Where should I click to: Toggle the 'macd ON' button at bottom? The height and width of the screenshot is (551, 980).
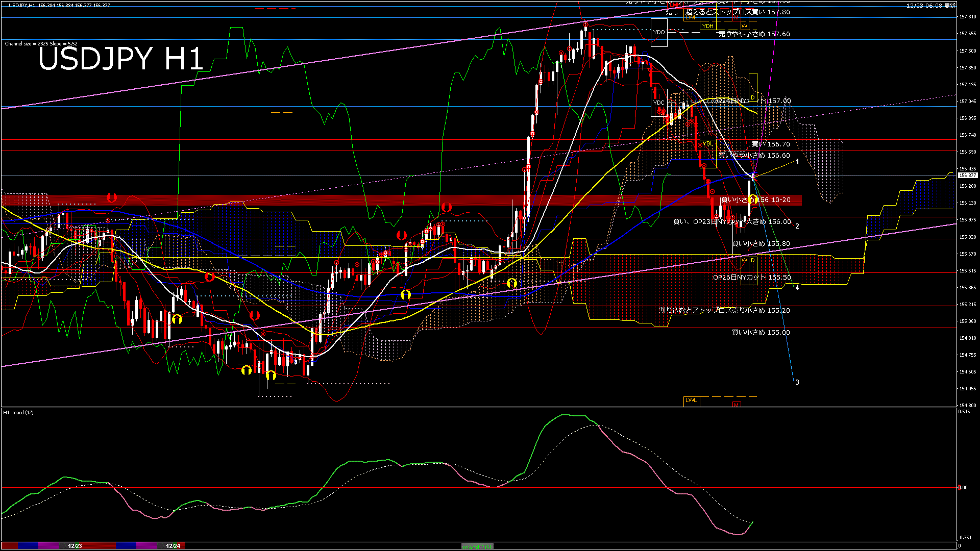(477, 546)
